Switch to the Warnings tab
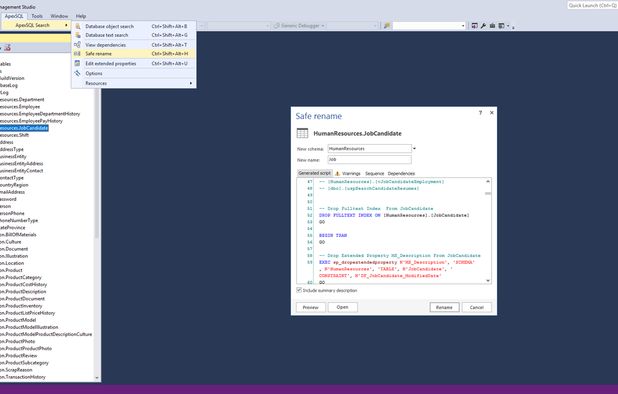The width and height of the screenshot is (618, 394). click(x=351, y=173)
